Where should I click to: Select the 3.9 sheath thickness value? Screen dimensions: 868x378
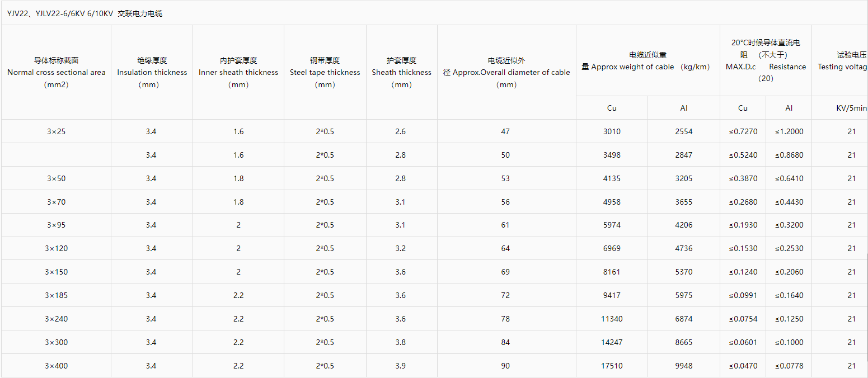coord(401,366)
